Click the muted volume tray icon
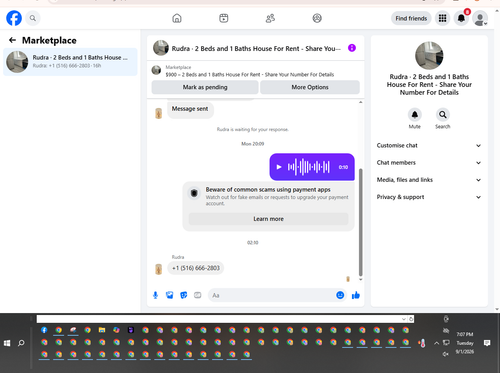The width and height of the screenshot is (500, 373). pos(446,354)
